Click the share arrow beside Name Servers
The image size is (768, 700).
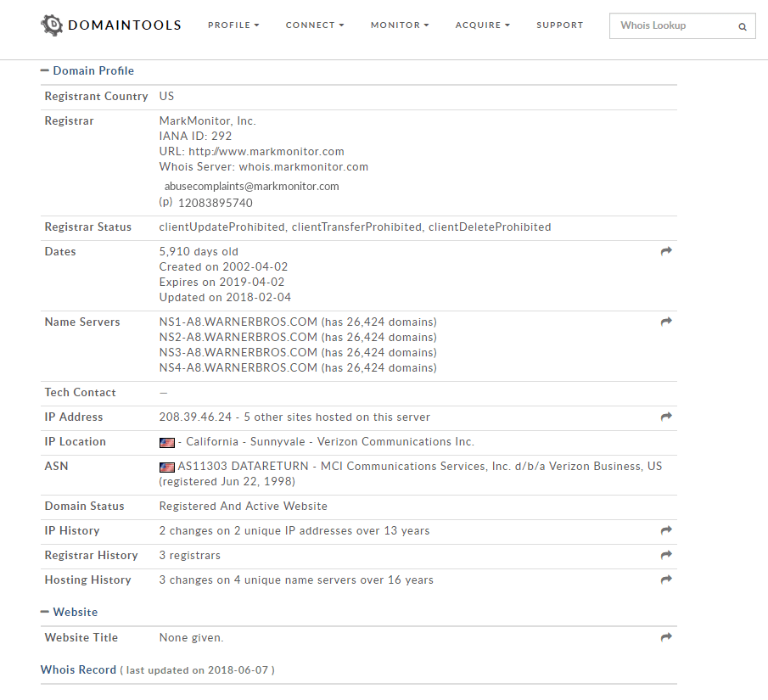tap(666, 322)
